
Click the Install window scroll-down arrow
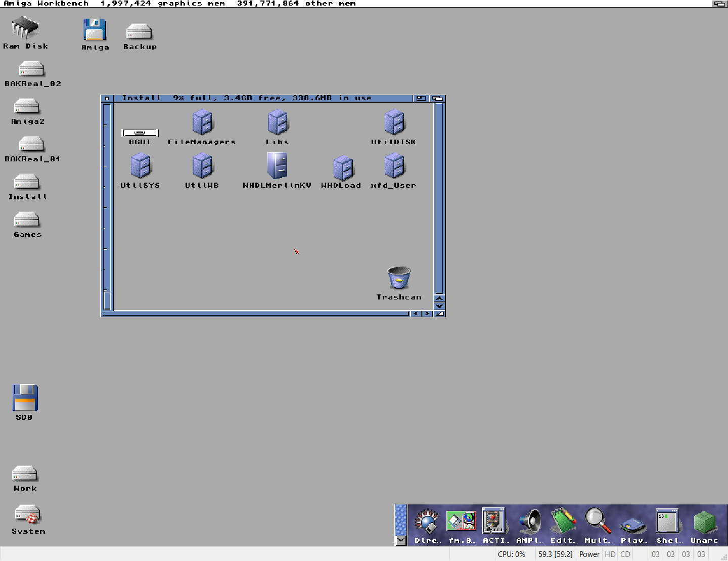[439, 306]
